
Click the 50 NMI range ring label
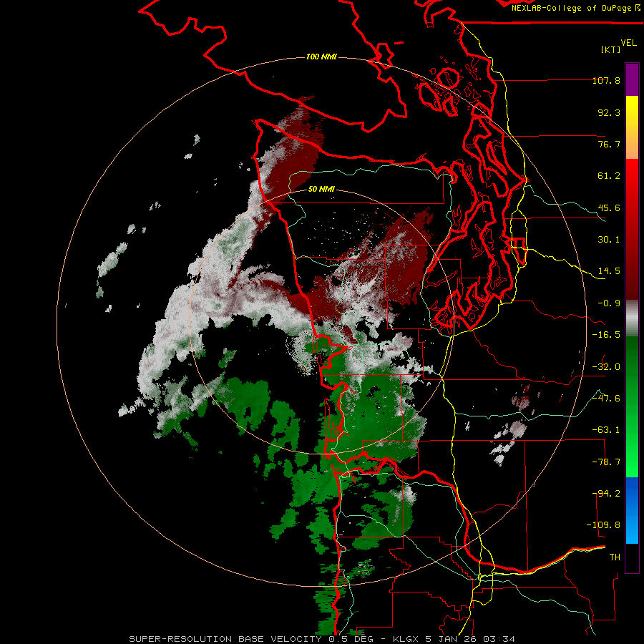tap(321, 189)
